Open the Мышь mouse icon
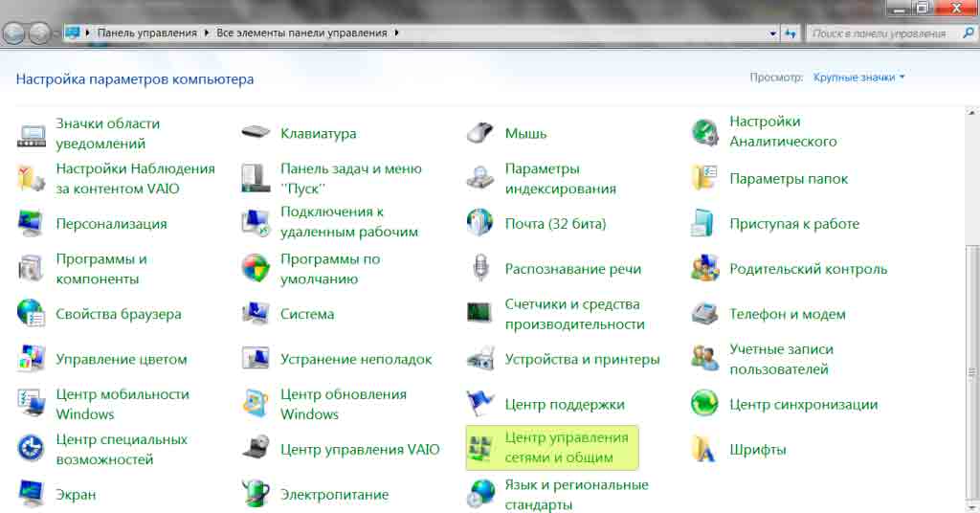 [480, 133]
